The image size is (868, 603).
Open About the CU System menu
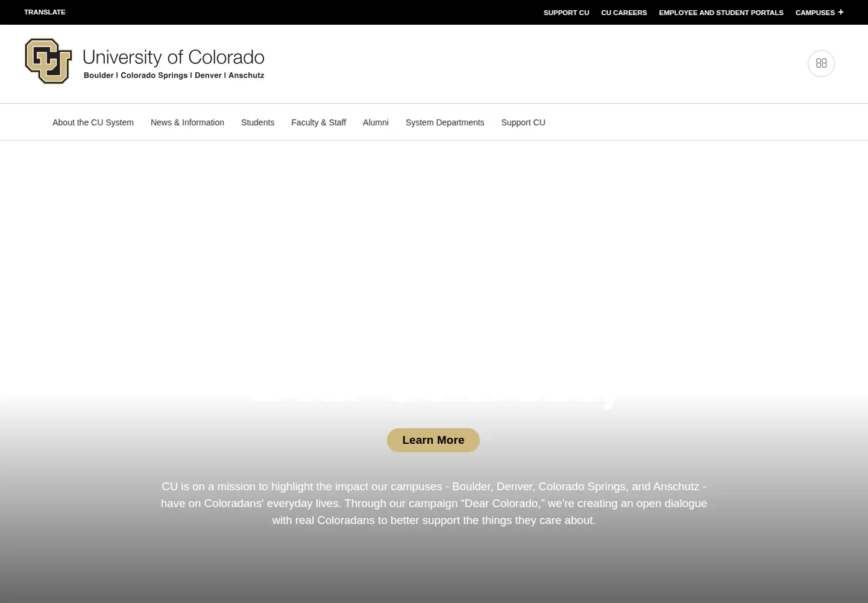pos(93,122)
